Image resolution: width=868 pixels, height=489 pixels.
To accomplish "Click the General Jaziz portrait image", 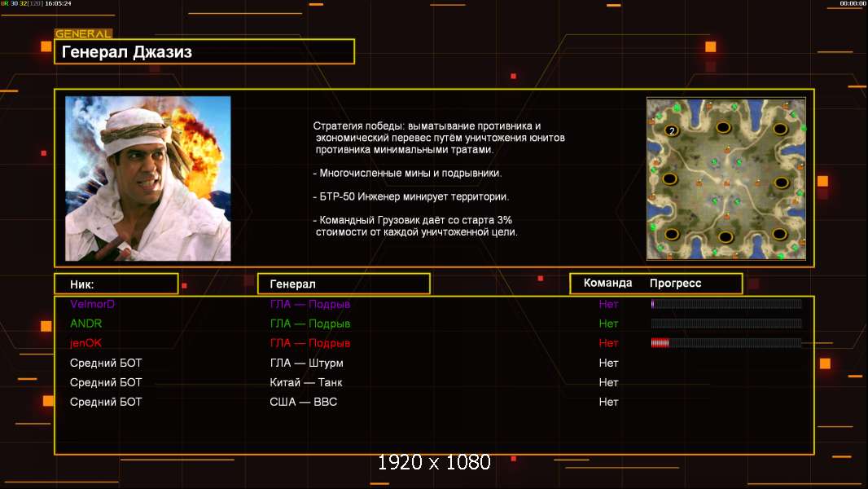I will click(148, 178).
